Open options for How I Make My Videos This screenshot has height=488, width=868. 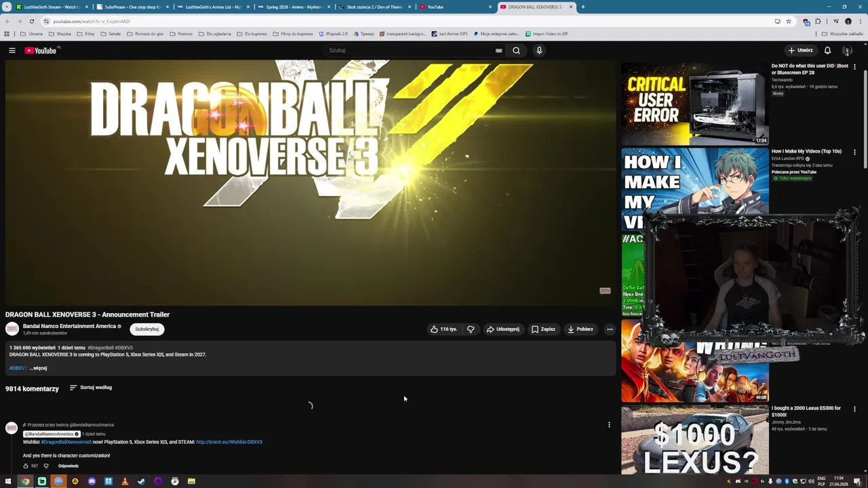(x=854, y=152)
